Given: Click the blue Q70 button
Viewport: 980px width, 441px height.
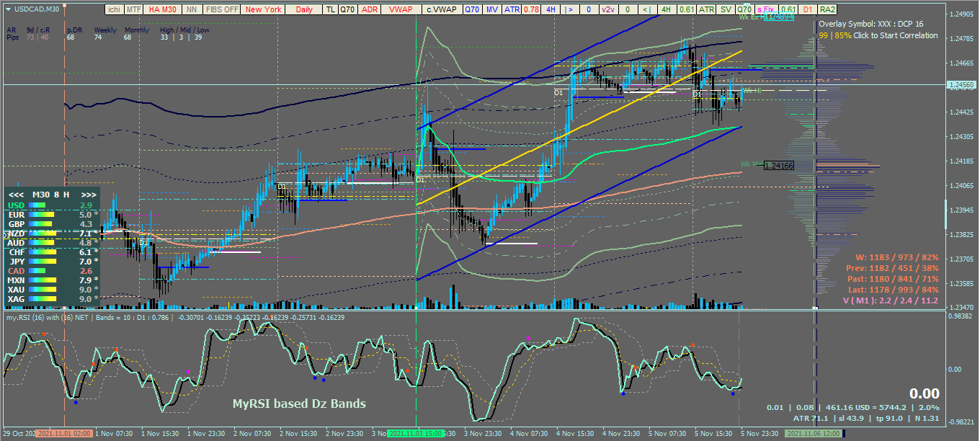Looking at the screenshot, I should point(473,10).
